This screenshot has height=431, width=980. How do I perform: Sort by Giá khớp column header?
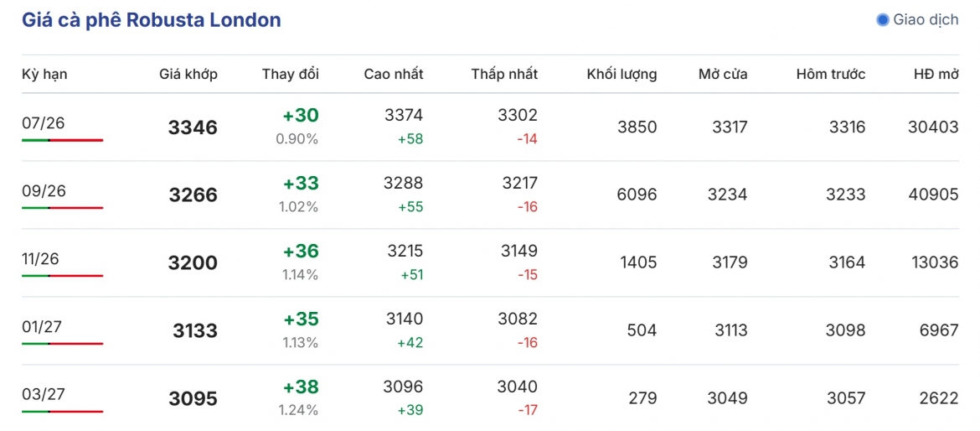point(188,75)
